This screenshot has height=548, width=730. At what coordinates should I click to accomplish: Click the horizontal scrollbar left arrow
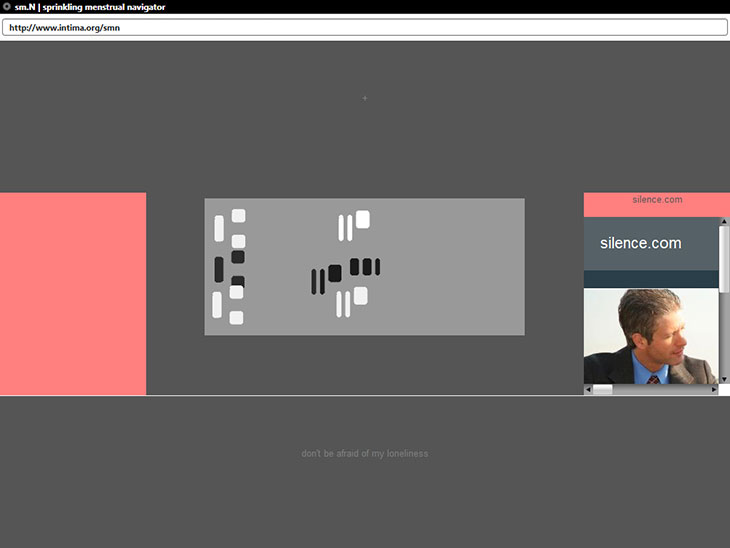588,390
